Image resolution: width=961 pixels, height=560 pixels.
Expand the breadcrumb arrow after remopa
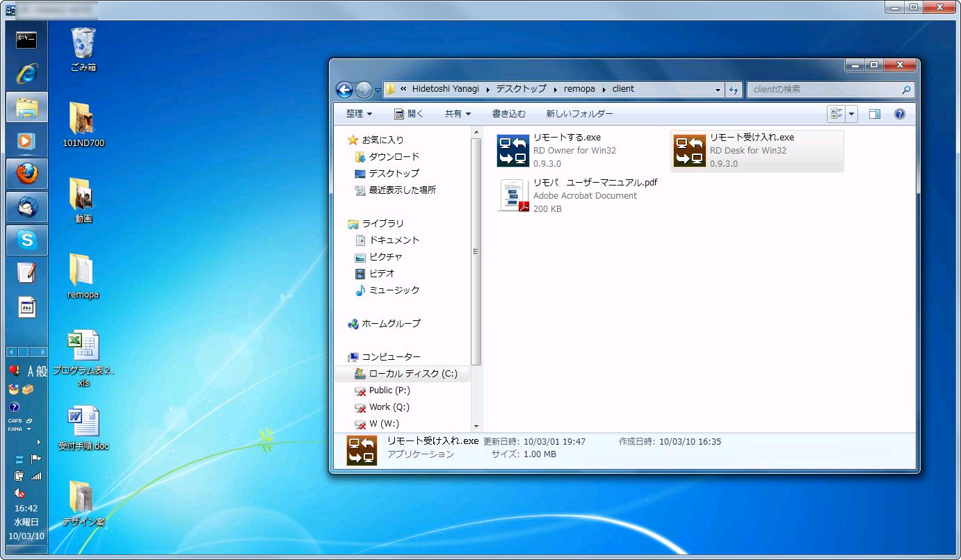pyautogui.click(x=604, y=90)
